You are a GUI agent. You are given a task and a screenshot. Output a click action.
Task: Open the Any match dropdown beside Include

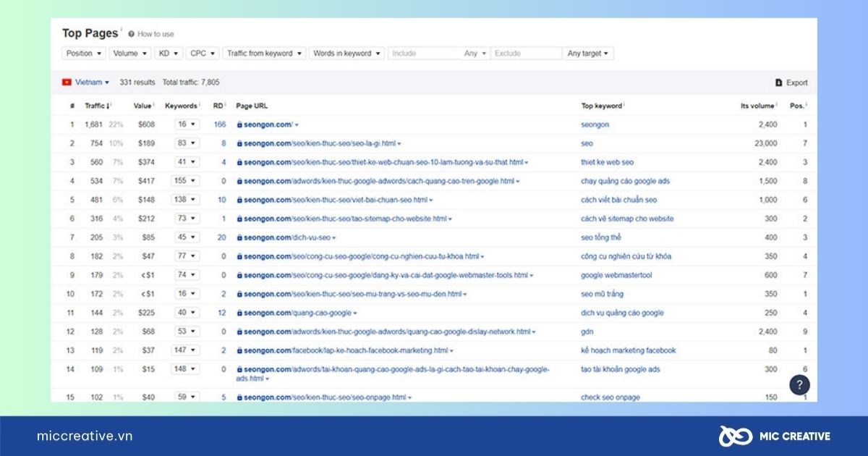(475, 54)
